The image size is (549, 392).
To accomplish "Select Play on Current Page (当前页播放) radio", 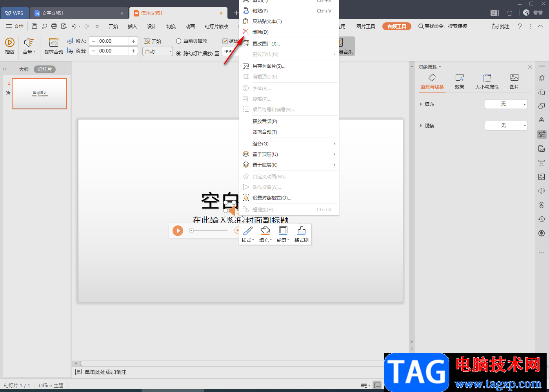I will click(x=178, y=41).
